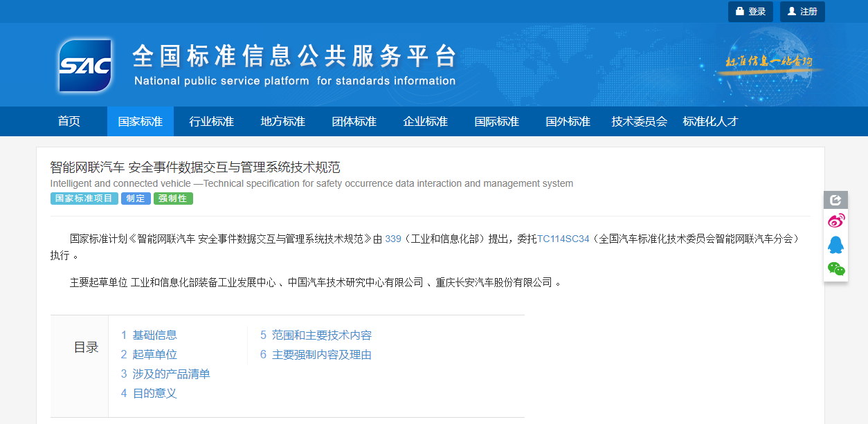Screen dimensions: 868x424
Task: Click the 登录 login button
Action: tap(750, 12)
